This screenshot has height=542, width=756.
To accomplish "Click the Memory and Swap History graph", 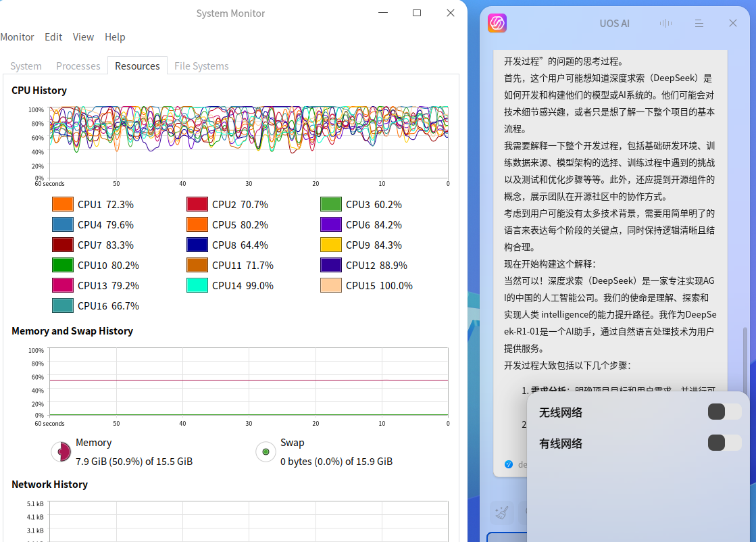I will tap(249, 381).
